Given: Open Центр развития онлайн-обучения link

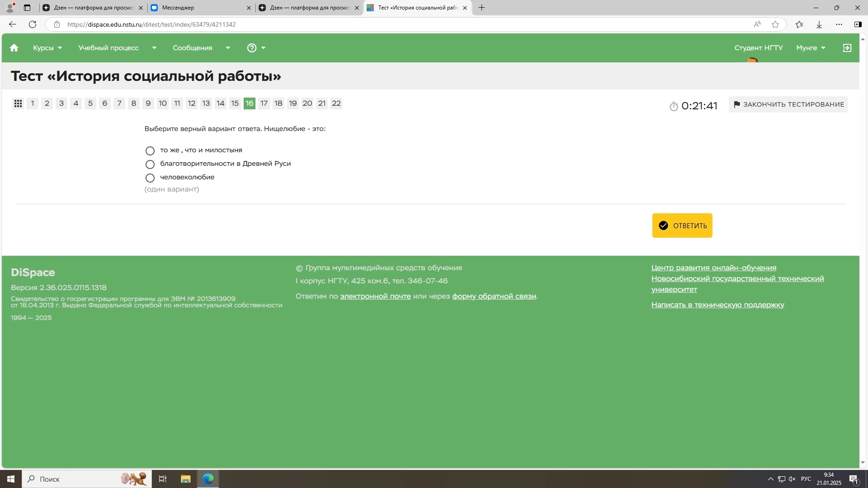Looking at the screenshot, I should click(x=714, y=268).
